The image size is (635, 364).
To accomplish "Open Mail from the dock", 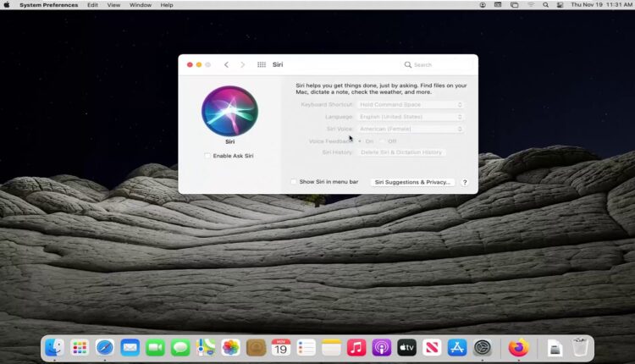I will pos(130,347).
